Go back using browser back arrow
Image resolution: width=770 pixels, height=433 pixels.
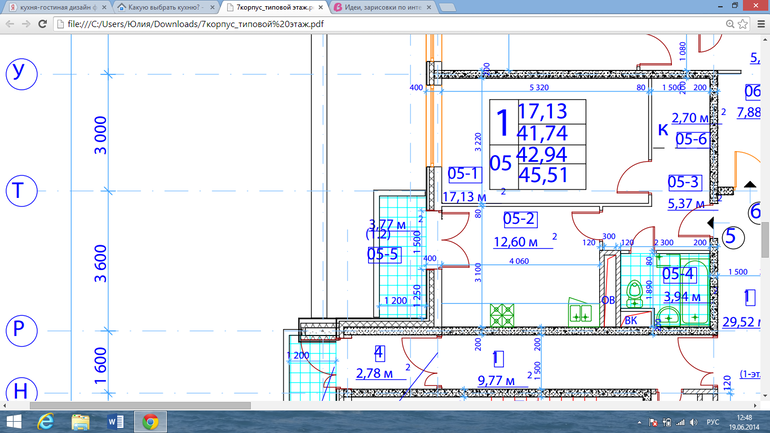[x=10, y=24]
